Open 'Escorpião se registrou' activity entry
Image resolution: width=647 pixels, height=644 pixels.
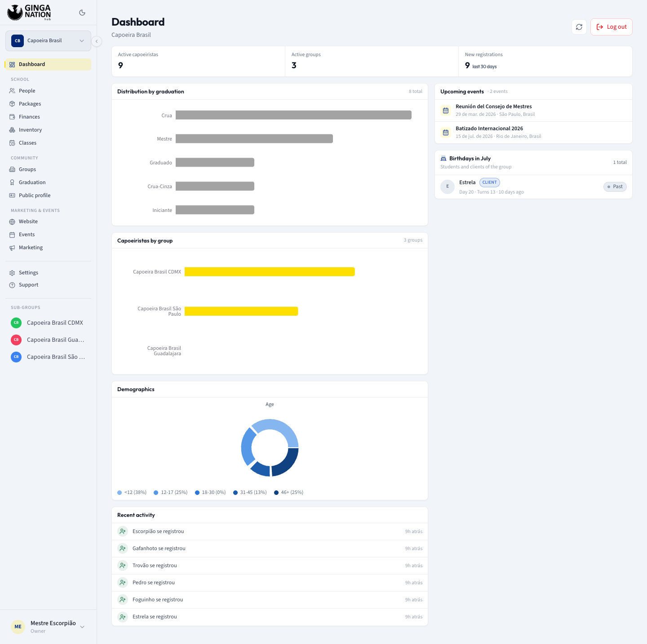point(270,532)
